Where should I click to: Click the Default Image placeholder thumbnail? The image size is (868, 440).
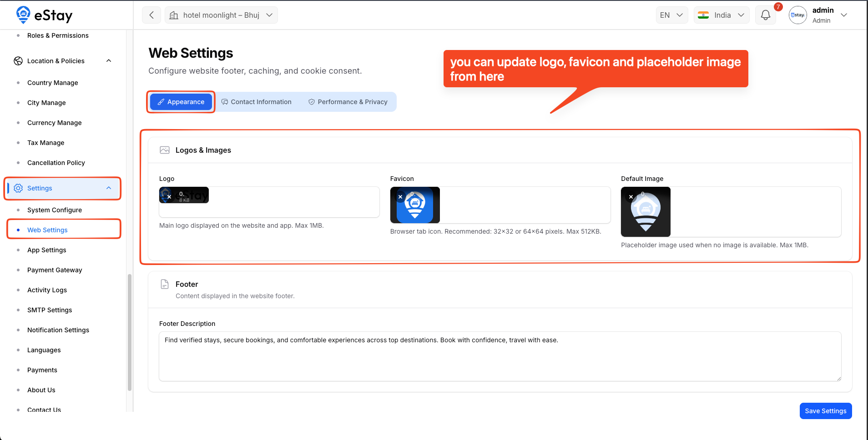pos(646,212)
